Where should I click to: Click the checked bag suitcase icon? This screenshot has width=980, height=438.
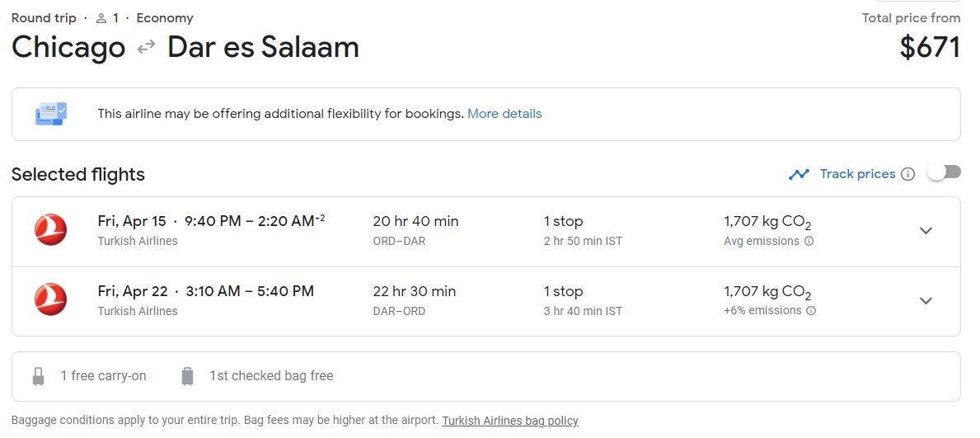coord(187,376)
